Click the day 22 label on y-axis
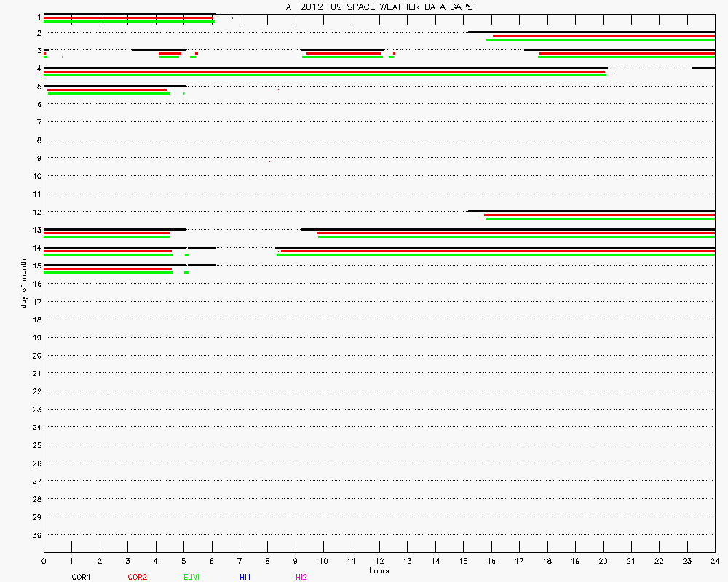The image size is (728, 582). (x=36, y=391)
